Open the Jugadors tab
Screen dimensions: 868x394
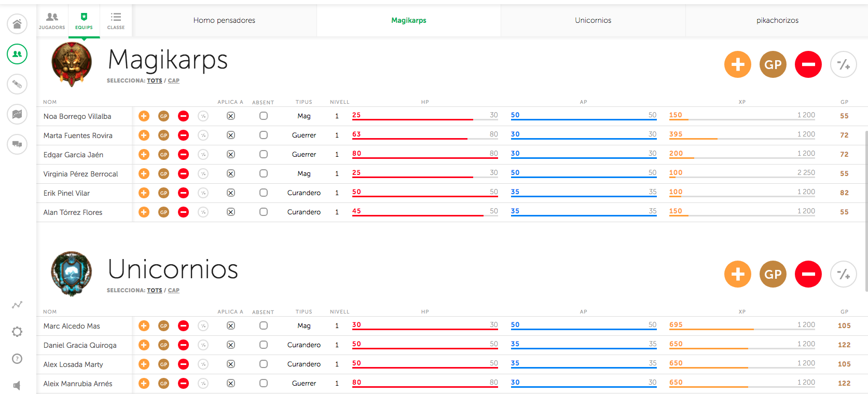[x=52, y=21]
